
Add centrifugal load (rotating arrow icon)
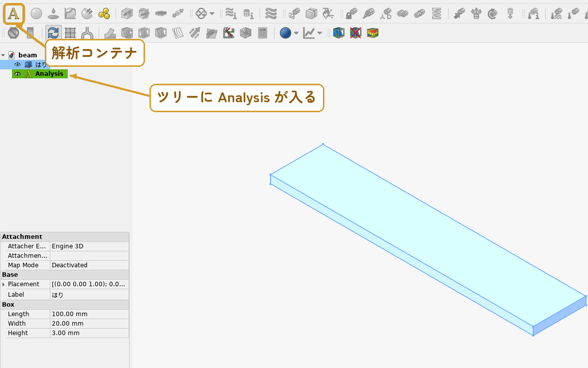(x=493, y=14)
